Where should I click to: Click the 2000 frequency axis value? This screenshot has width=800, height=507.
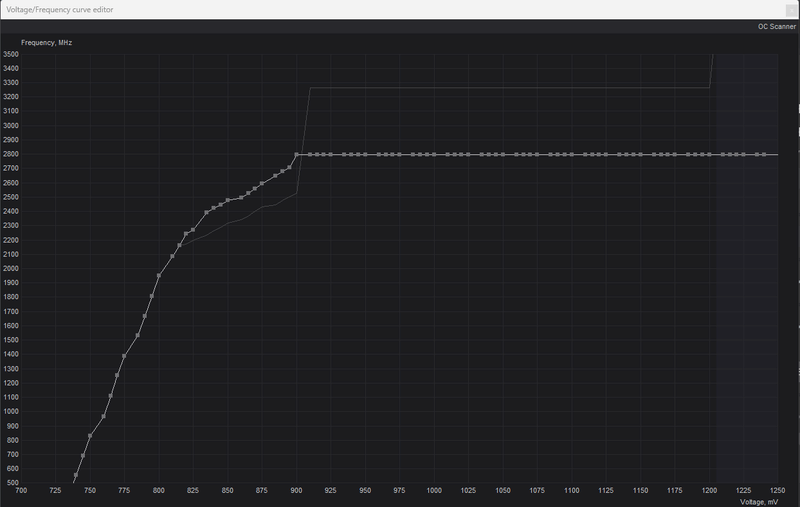[x=11, y=268]
